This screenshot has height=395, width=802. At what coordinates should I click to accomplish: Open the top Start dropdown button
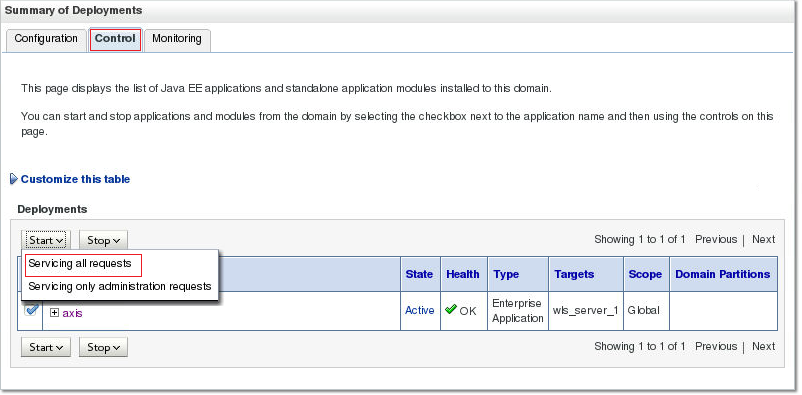[46, 240]
